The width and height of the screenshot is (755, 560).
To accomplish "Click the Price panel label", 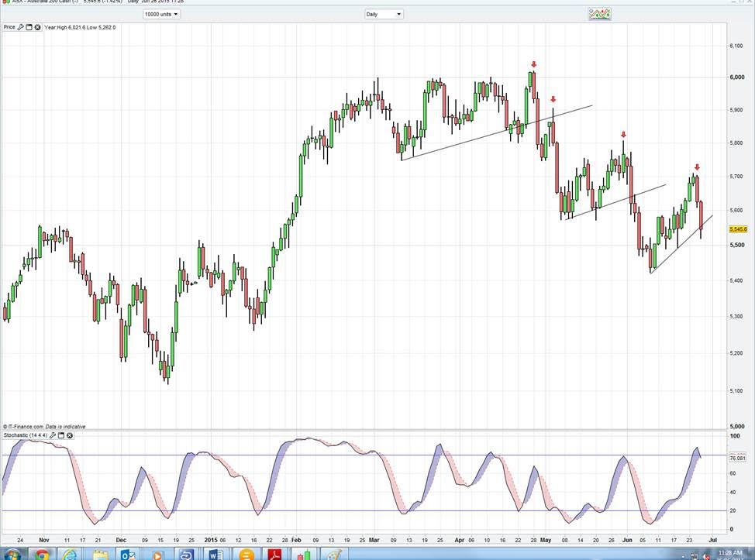I will coord(9,27).
